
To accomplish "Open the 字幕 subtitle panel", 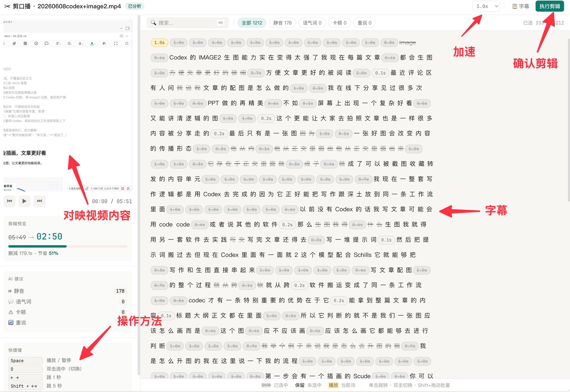I will tap(521, 6).
